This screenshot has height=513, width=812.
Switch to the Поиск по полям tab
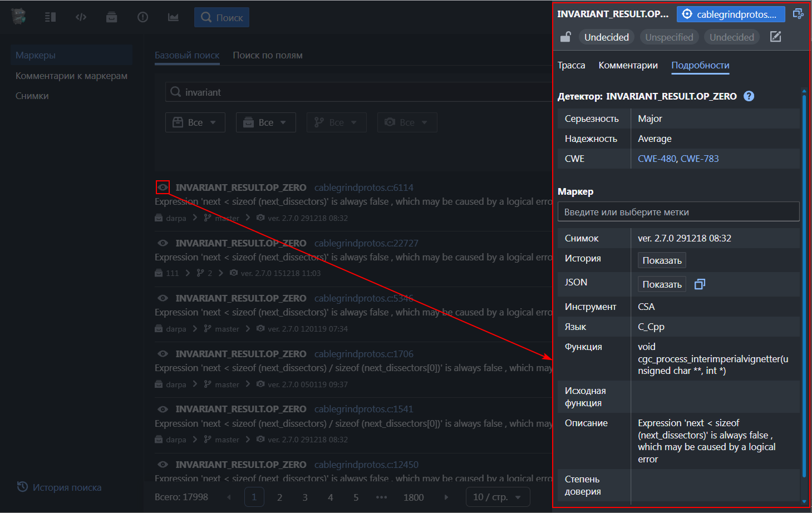point(268,55)
